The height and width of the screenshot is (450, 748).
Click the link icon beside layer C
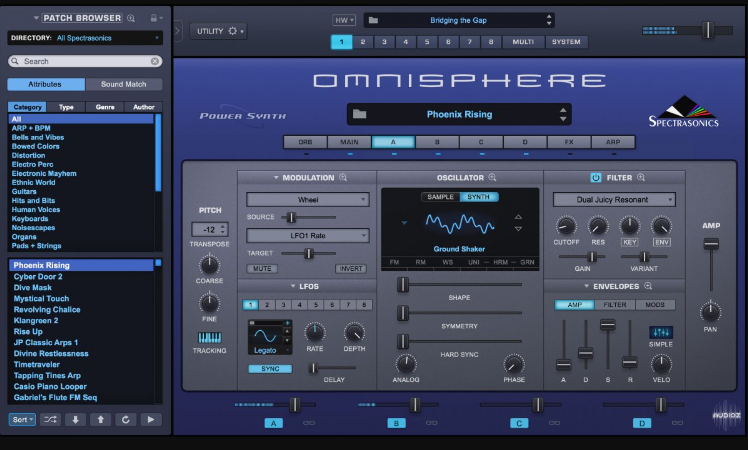(554, 423)
